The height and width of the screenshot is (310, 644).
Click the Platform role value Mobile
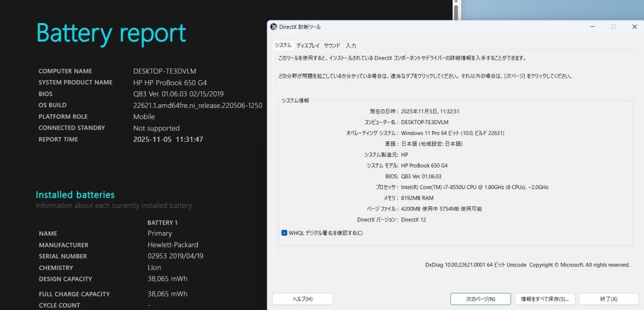click(144, 117)
